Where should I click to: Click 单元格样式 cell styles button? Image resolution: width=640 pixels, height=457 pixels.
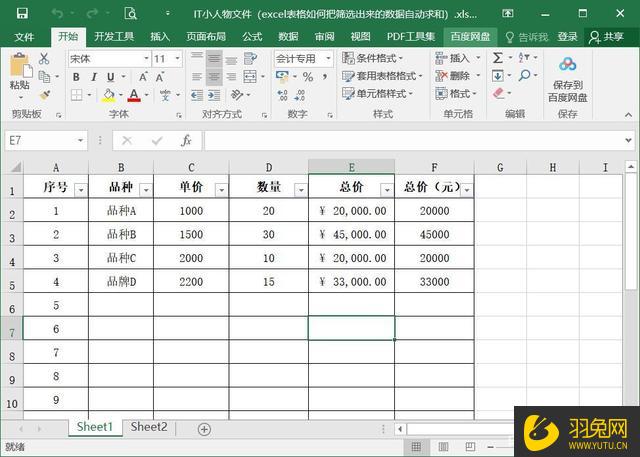click(x=378, y=93)
